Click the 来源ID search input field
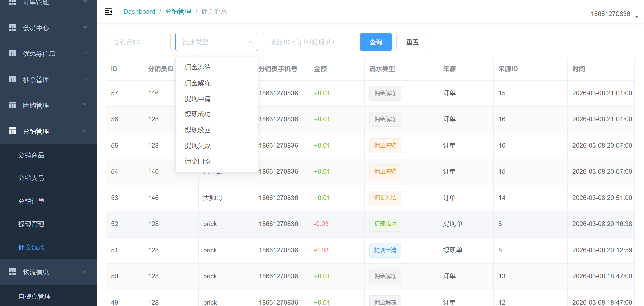 [309, 42]
